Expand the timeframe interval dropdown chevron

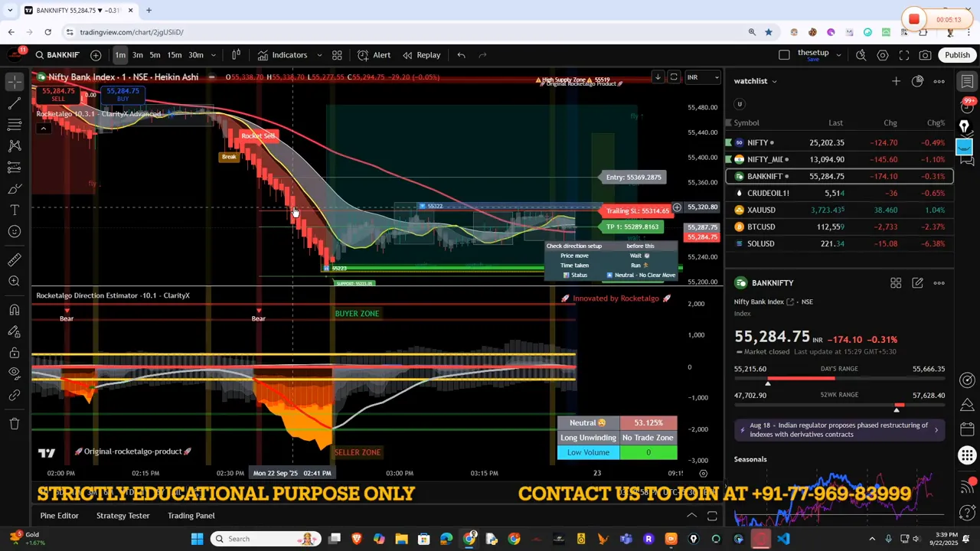coord(214,55)
